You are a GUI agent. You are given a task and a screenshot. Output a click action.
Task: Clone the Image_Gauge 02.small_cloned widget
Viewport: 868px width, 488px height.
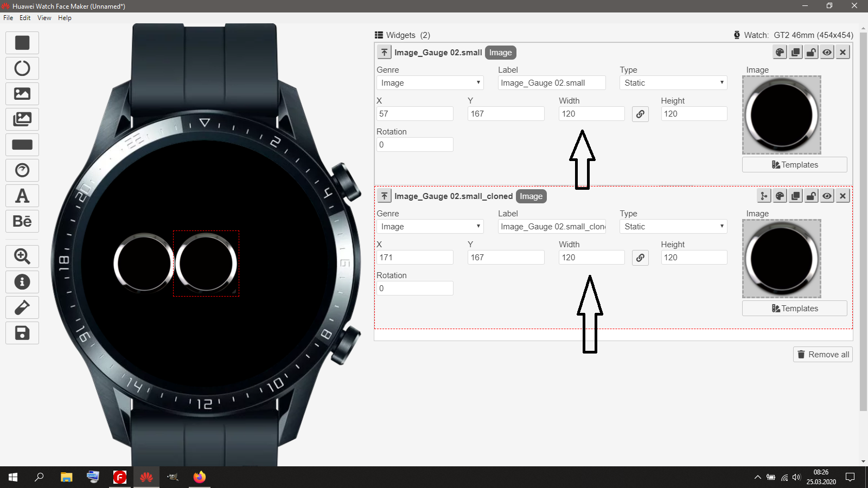click(795, 196)
